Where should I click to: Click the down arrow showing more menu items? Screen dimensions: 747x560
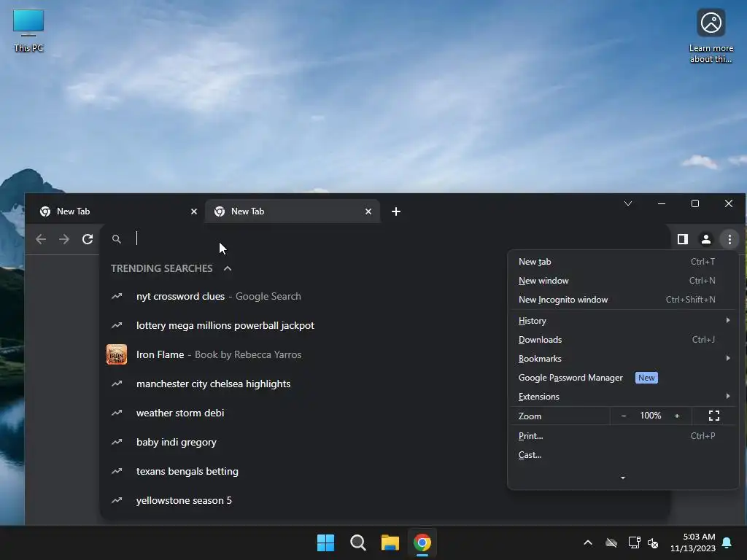[623, 478]
